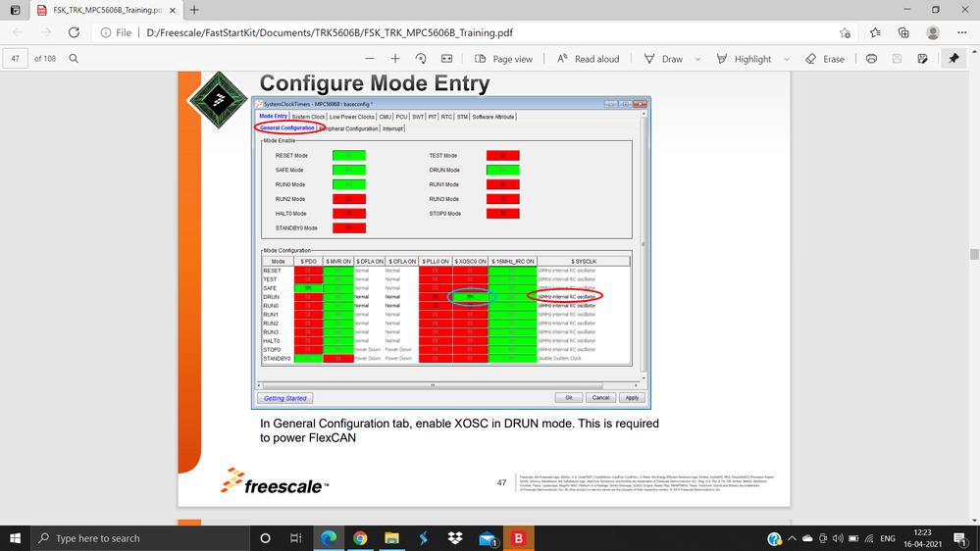Viewport: 980px width, 551px height.
Task: Open the red B app on taskbar
Action: tap(519, 538)
